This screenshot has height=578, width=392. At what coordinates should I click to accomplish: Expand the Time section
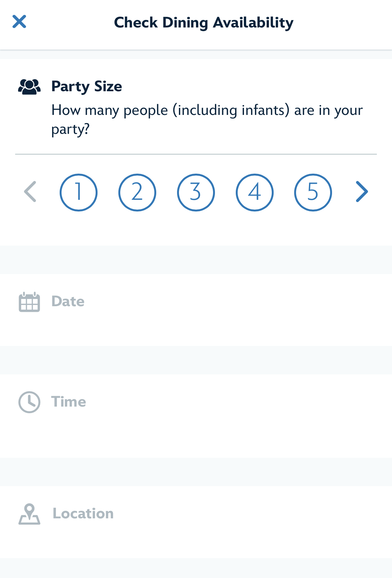pos(69,402)
